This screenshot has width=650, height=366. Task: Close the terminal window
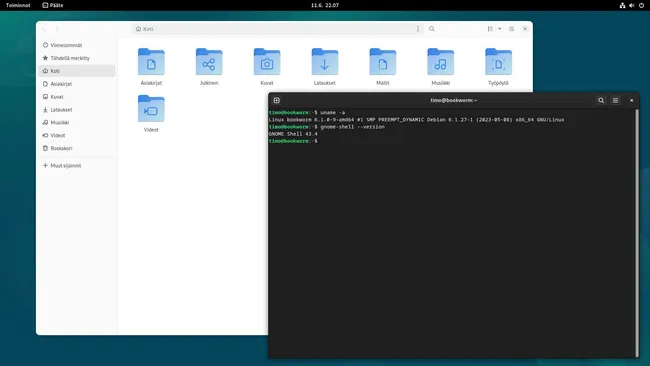(x=631, y=100)
